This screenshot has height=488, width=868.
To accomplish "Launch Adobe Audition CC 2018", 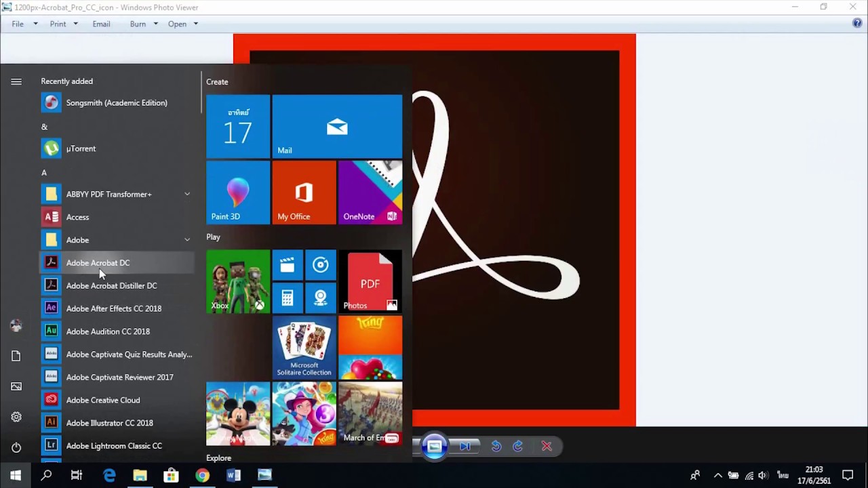I will 117,331.
